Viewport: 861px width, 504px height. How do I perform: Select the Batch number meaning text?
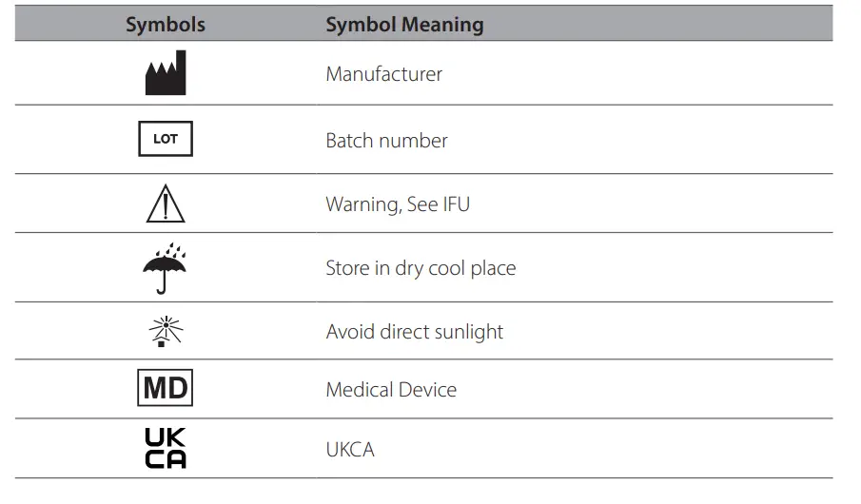[x=386, y=141]
